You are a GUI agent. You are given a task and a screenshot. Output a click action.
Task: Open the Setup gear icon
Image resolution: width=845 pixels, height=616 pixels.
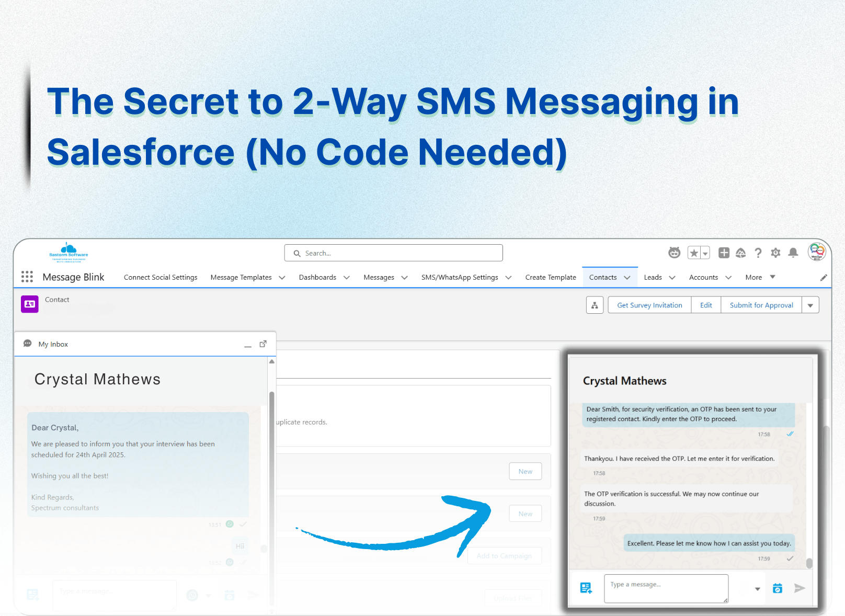click(x=775, y=253)
